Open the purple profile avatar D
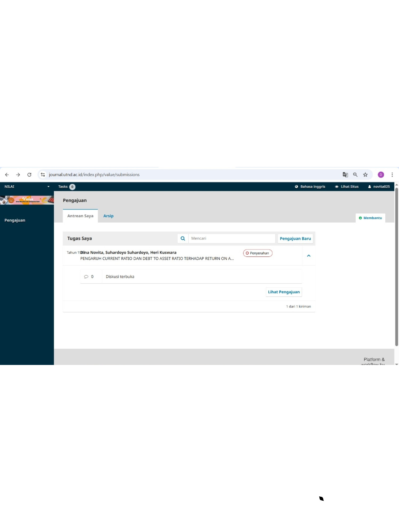 click(x=381, y=175)
